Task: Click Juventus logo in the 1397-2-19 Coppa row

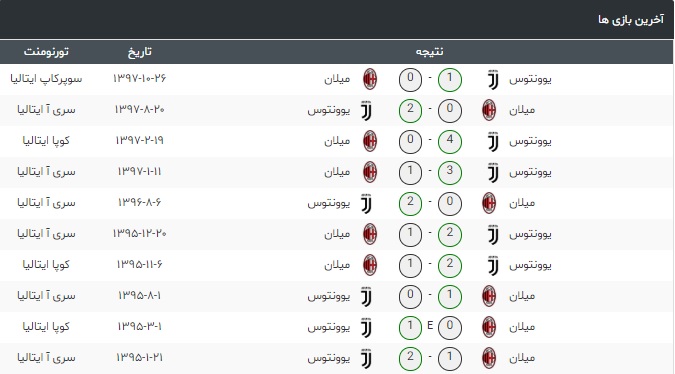Action: click(493, 141)
